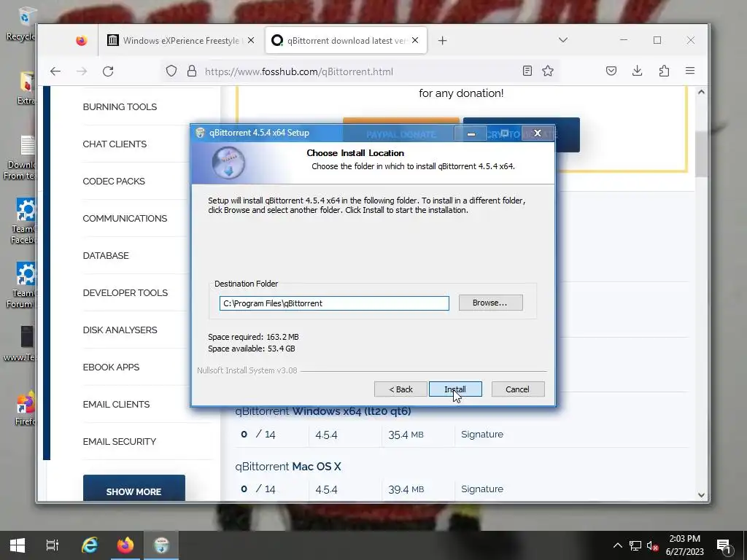Click the Install button in setup dialog
Image resolution: width=747 pixels, height=560 pixels.
pos(455,389)
